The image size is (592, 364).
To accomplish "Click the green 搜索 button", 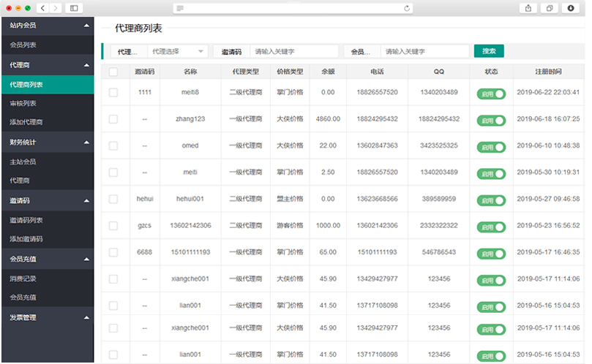I will [x=489, y=51].
